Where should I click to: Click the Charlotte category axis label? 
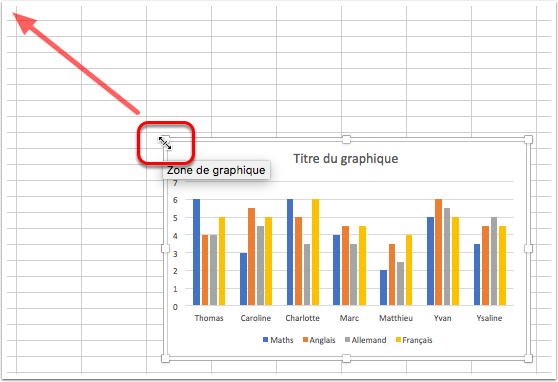tap(302, 318)
